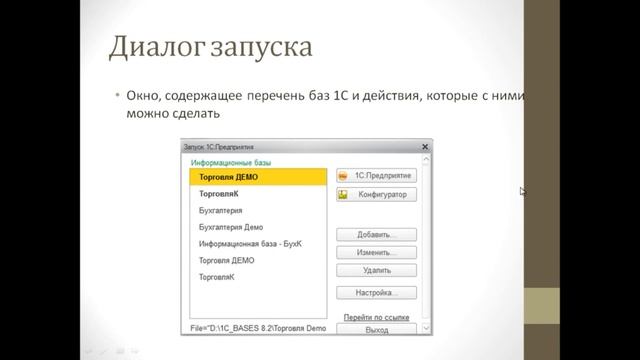Select the bold ТорговляК base

click(258, 194)
